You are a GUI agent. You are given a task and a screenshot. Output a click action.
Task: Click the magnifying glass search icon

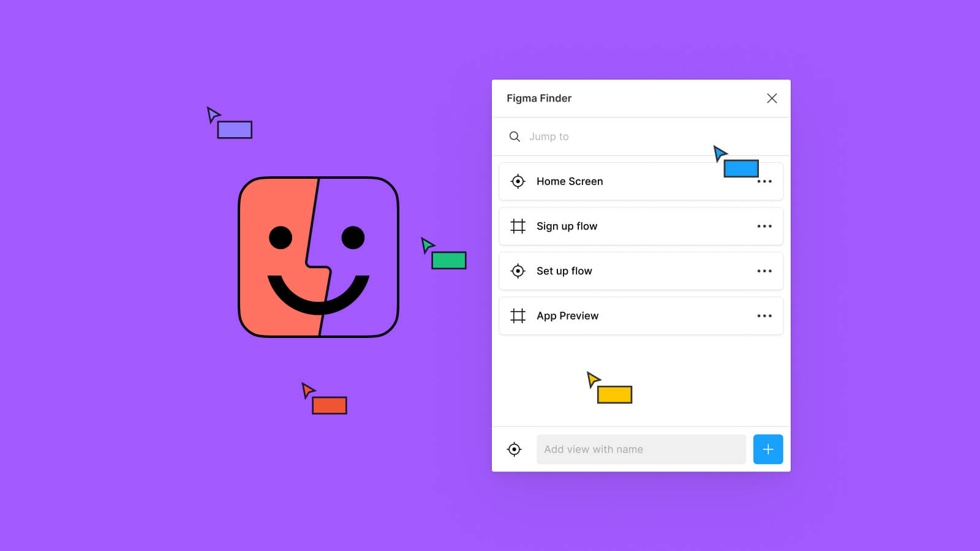coord(514,137)
